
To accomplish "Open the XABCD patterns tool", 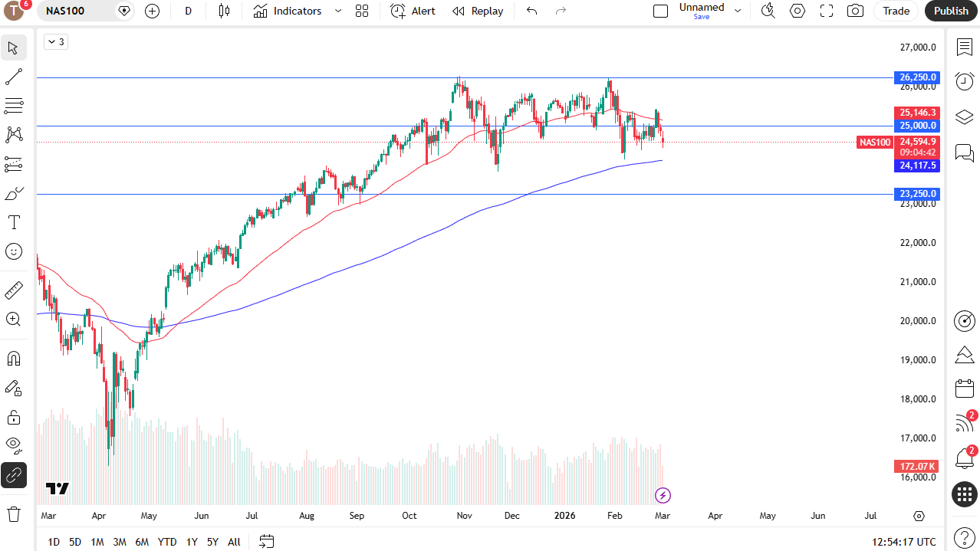I will click(x=14, y=135).
